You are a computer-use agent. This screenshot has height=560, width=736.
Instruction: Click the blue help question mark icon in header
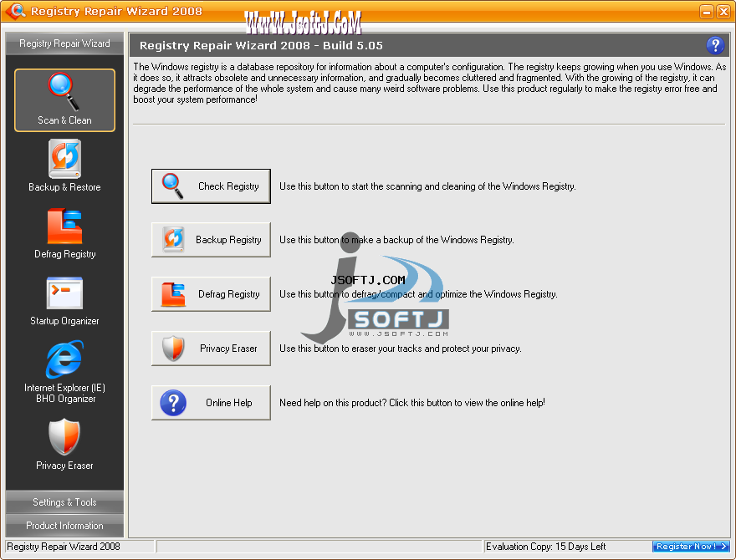tap(715, 45)
